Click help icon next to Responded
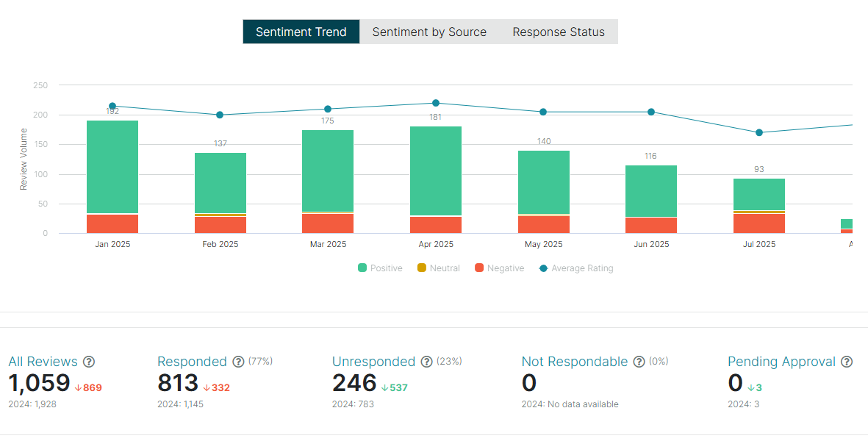The width and height of the screenshot is (868, 444). pyautogui.click(x=238, y=362)
